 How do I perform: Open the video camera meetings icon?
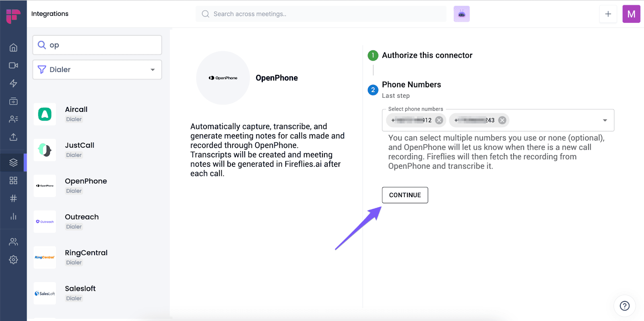click(x=13, y=65)
